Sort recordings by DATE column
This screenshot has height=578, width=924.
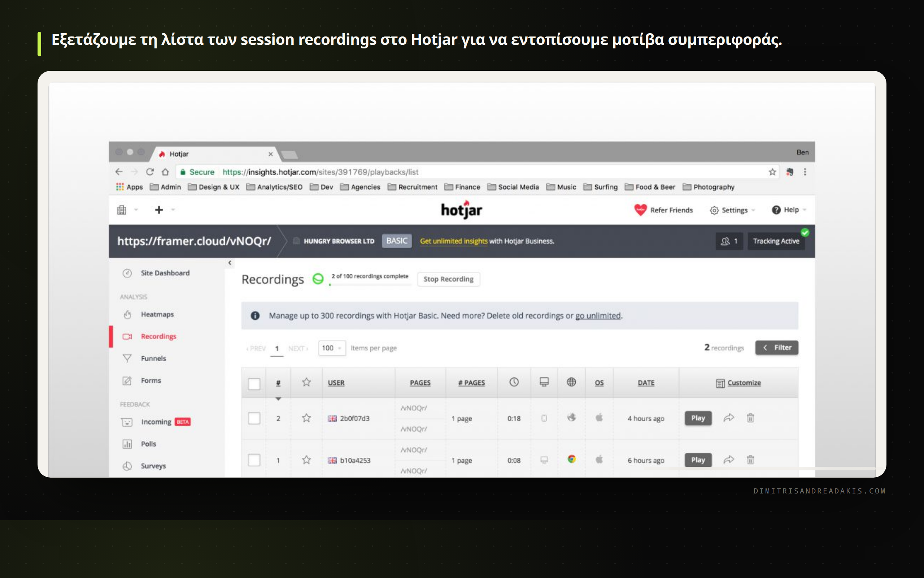coord(646,383)
